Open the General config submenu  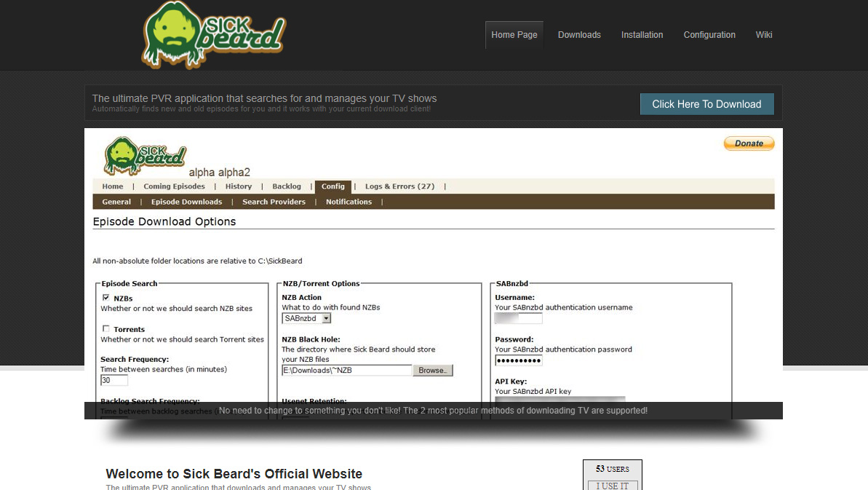(x=116, y=202)
